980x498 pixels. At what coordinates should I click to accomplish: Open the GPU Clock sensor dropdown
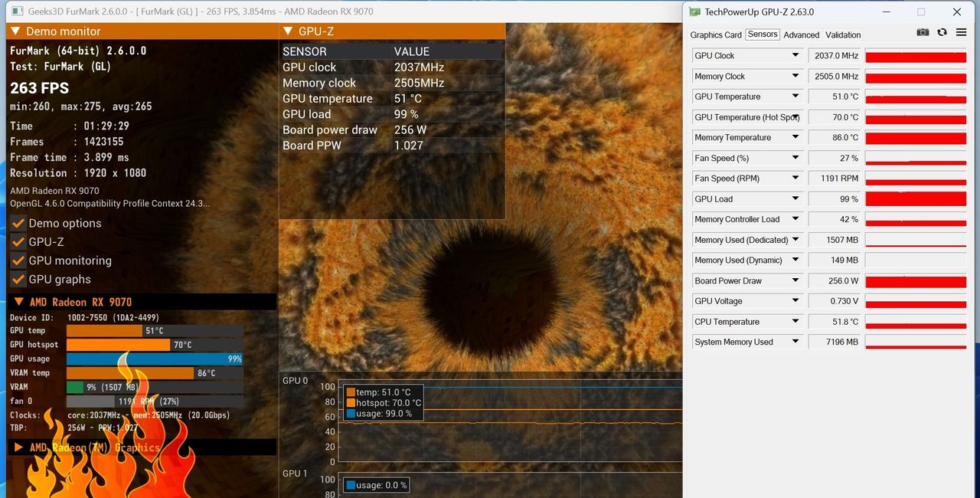pos(795,56)
